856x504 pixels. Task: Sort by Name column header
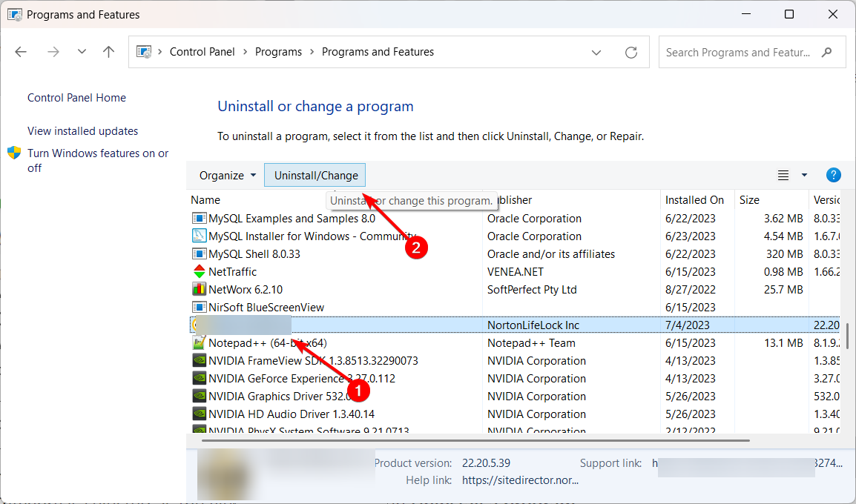point(205,200)
